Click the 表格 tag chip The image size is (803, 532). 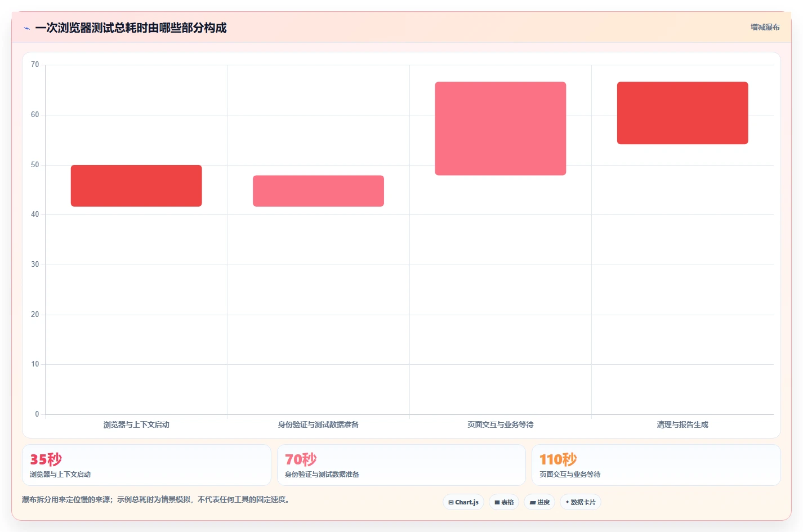point(504,502)
